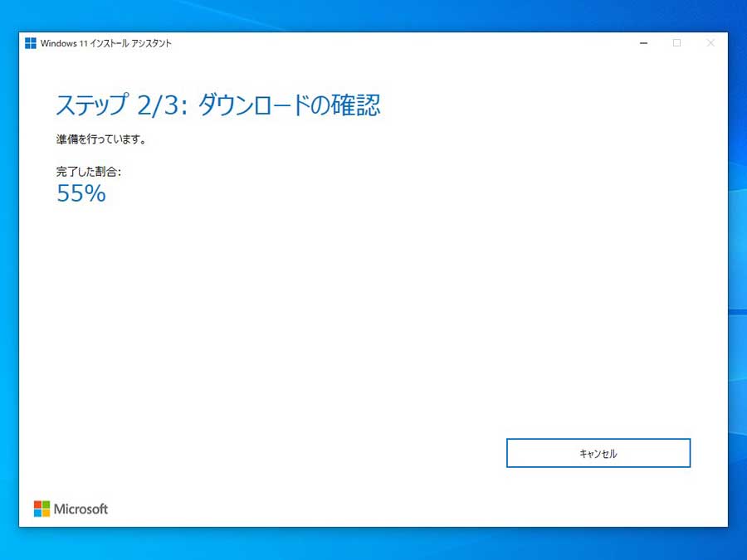Screen dimensions: 747x560
Task: Click the desktop strip above the window
Action: point(373,15)
